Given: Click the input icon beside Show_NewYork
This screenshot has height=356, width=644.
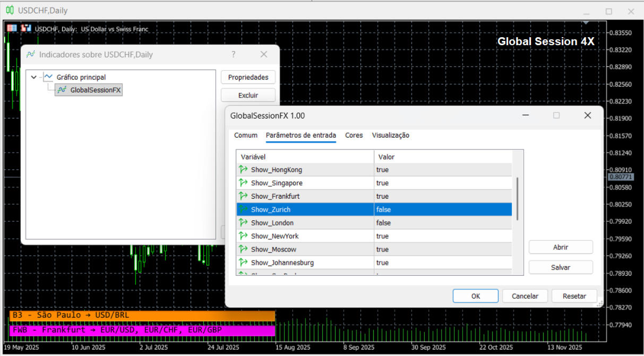Looking at the screenshot, I should (241, 236).
